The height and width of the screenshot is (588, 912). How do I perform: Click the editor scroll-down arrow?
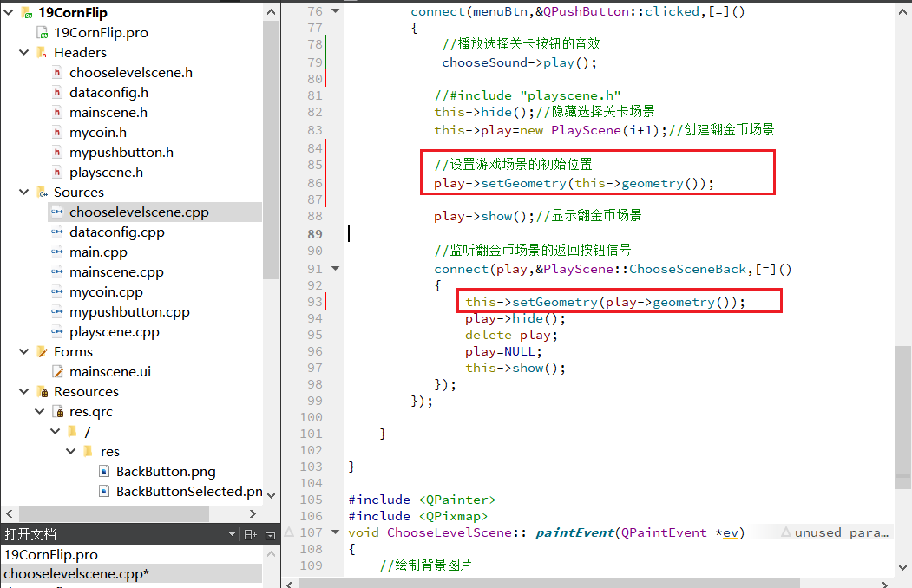(902, 567)
